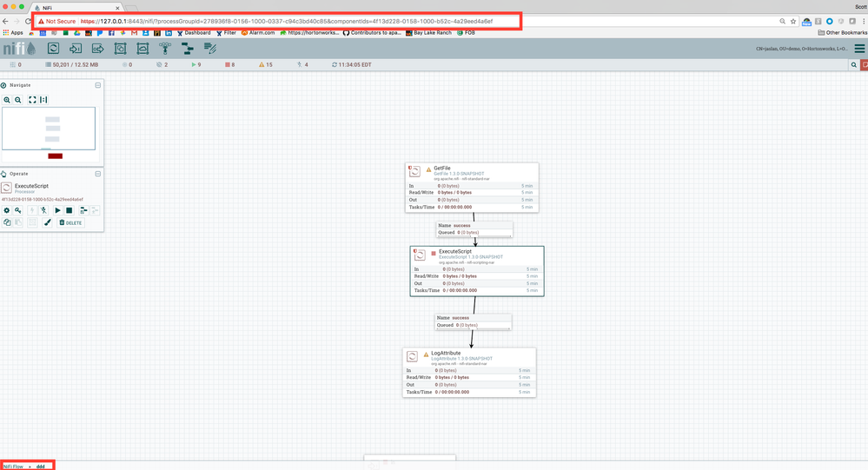The image size is (868, 470).
Task: Select the ExecuteScript processor on canvas
Action: coord(477,271)
